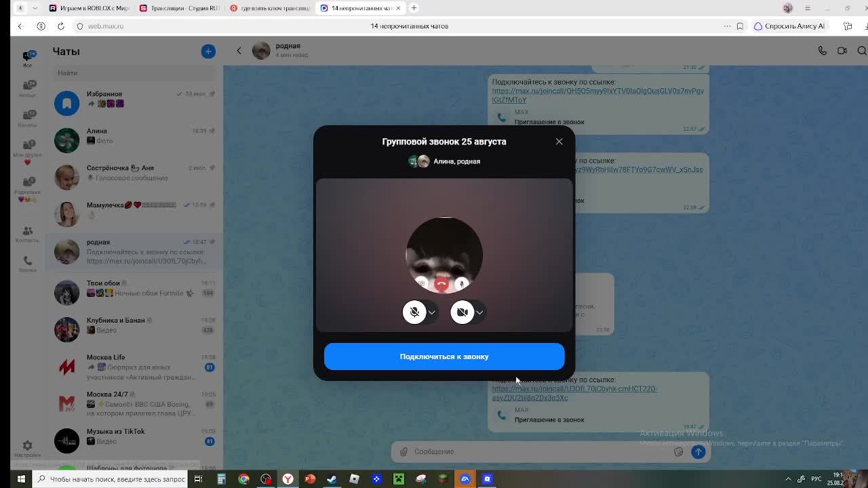Switch to Трансляции - Студия RUTUBE tab

pyautogui.click(x=179, y=8)
